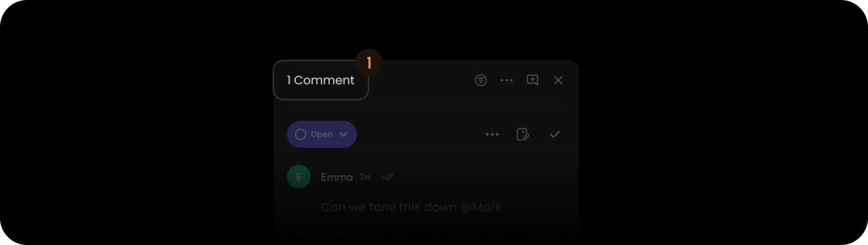Viewport: 868px width, 245px height.
Task: Click the orange number 1 badge
Action: [x=369, y=63]
